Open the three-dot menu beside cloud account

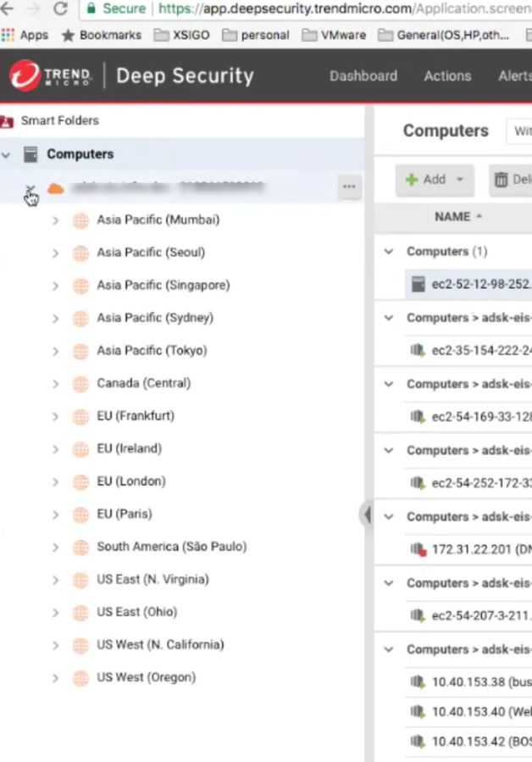(349, 187)
